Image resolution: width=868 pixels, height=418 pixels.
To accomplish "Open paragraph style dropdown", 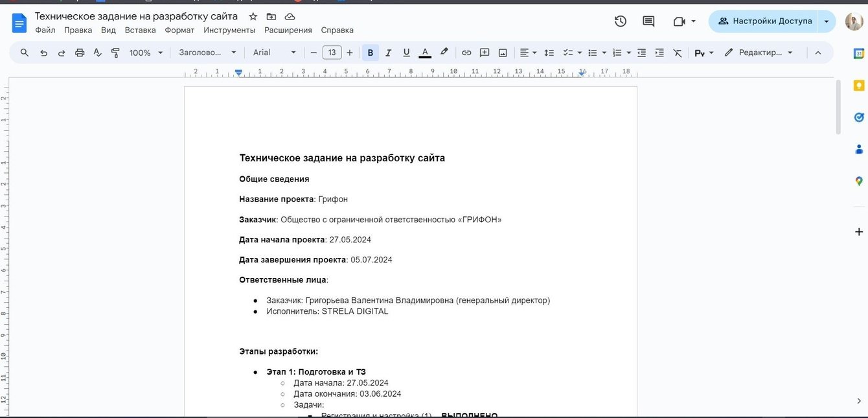I will (x=208, y=52).
